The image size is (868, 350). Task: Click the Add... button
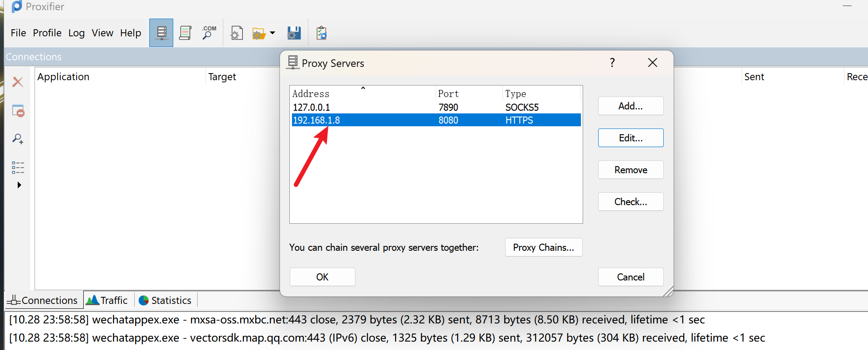click(x=631, y=106)
